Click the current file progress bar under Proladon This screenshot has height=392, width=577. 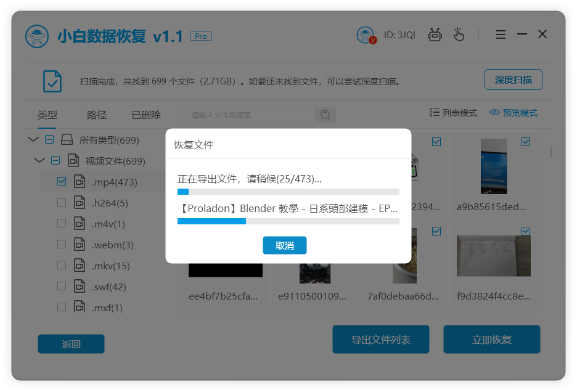(x=288, y=221)
